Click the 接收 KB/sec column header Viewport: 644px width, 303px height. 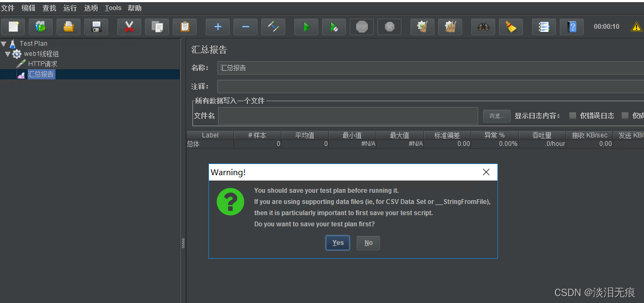[x=590, y=135]
